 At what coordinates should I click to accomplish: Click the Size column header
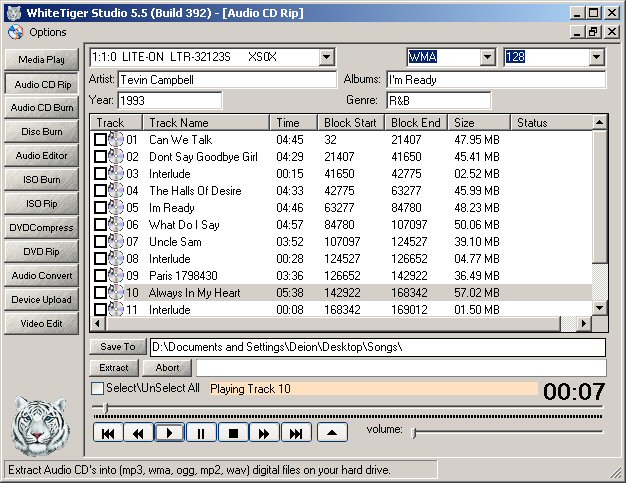point(479,123)
